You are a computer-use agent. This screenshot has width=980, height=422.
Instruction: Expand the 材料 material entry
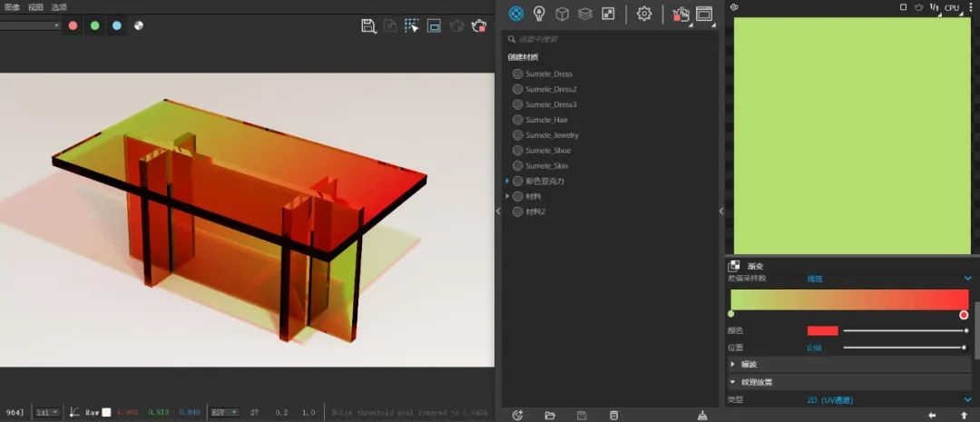pos(507,196)
